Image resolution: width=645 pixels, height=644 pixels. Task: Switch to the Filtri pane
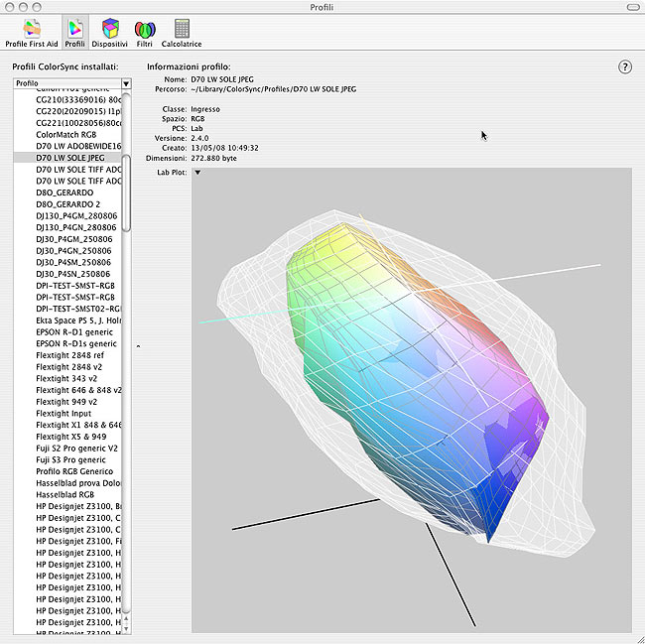[145, 33]
